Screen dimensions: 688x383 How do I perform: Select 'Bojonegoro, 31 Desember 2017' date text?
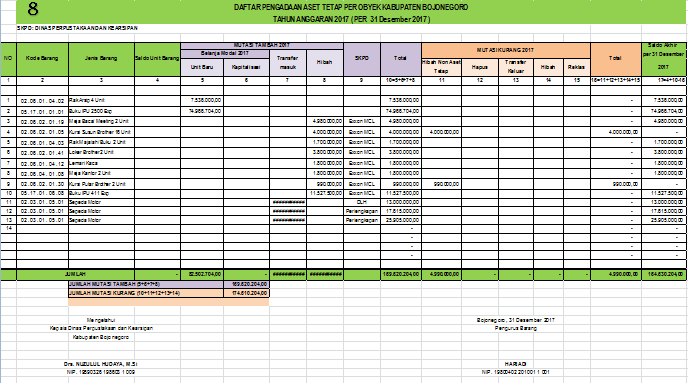[516, 320]
